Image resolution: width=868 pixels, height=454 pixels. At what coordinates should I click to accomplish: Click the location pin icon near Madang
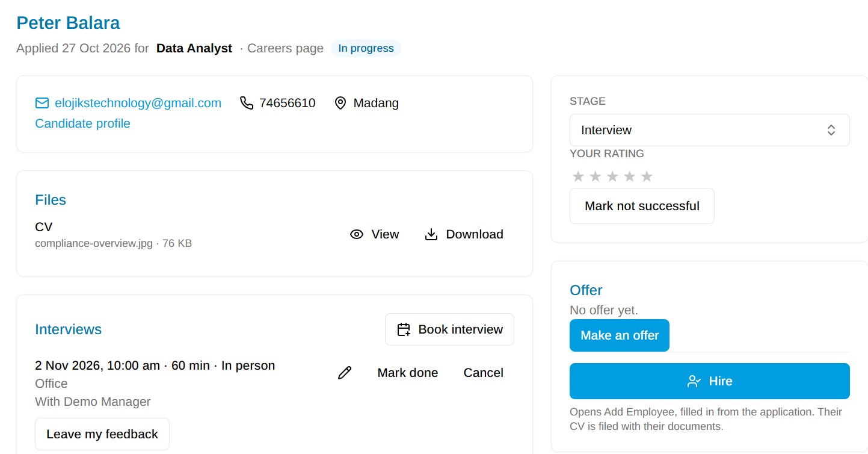coord(340,103)
